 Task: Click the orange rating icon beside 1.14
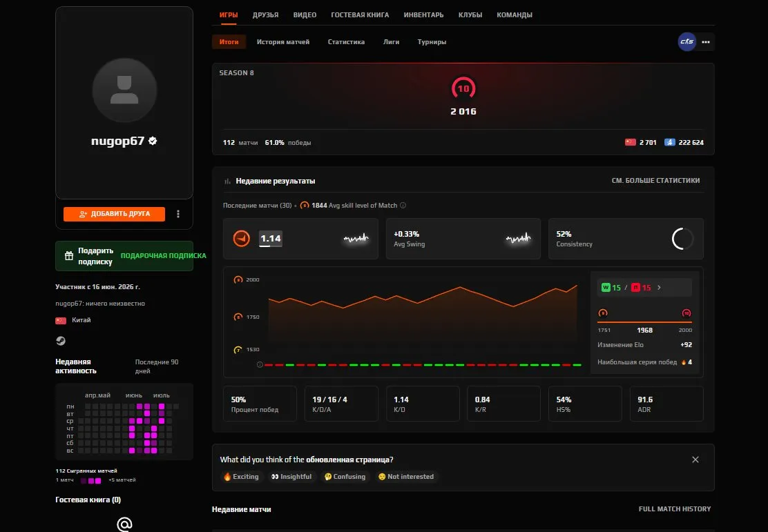tap(242, 238)
